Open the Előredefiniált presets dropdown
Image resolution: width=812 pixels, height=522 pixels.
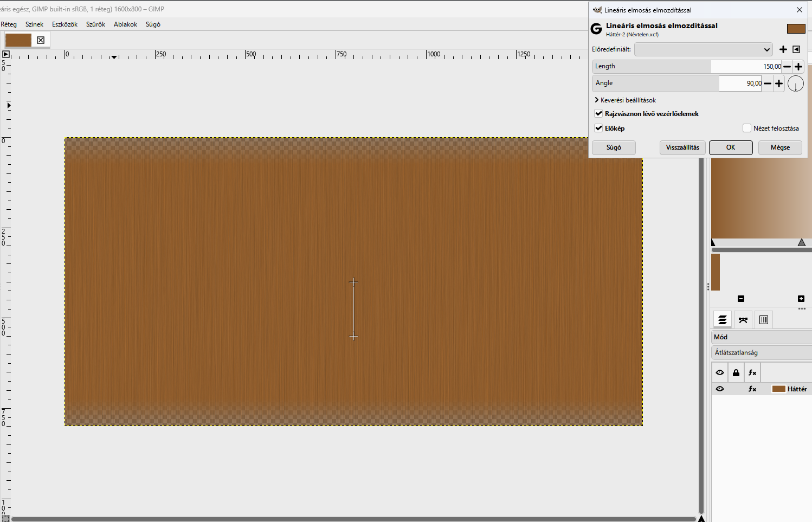704,49
